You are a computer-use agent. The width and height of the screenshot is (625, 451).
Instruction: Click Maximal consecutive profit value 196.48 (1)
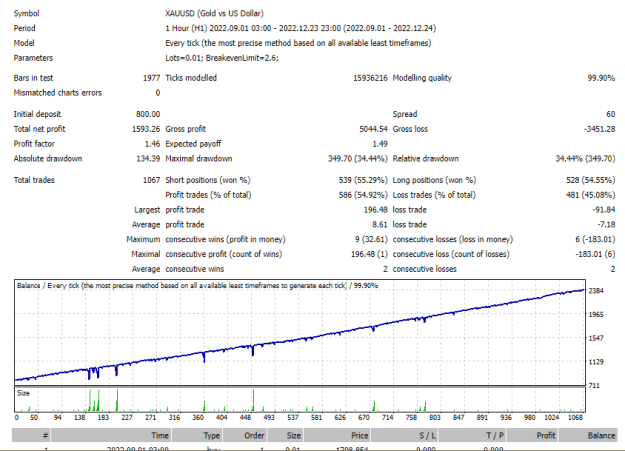tap(369, 254)
